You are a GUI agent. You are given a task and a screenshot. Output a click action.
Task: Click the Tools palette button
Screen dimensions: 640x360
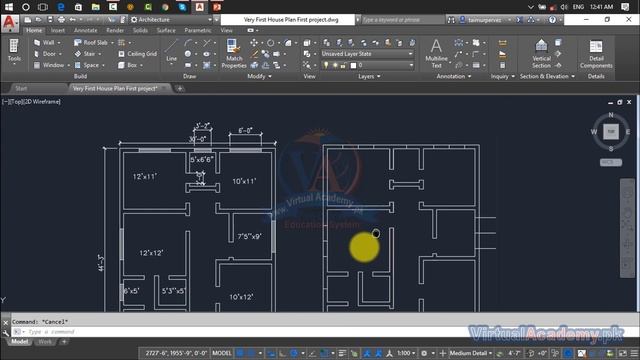(x=14, y=51)
